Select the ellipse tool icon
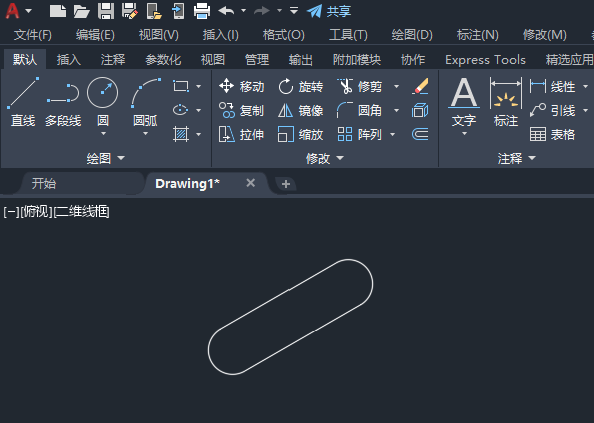Image resolution: width=594 pixels, height=423 pixels. [x=181, y=110]
